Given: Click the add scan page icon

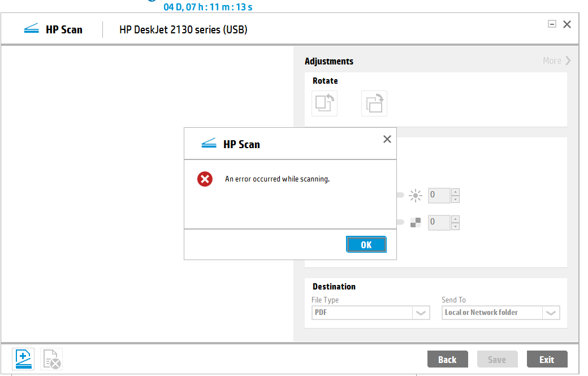Looking at the screenshot, I should [23, 359].
